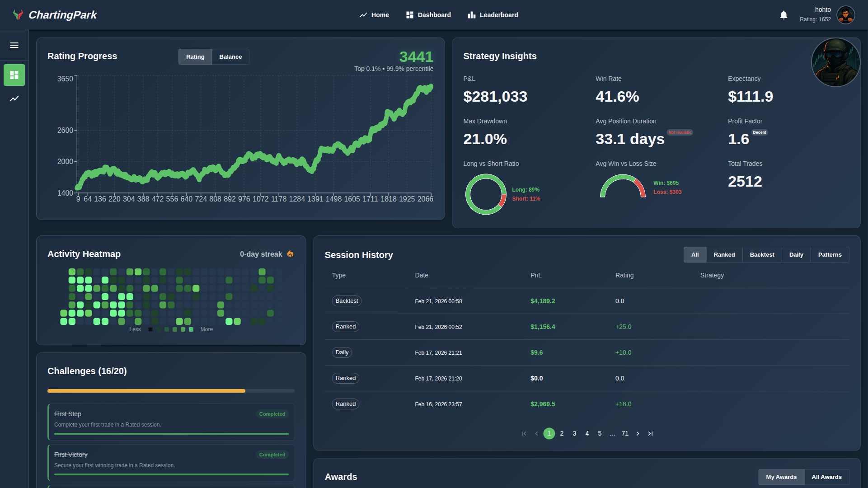Show My Awards

click(781, 477)
